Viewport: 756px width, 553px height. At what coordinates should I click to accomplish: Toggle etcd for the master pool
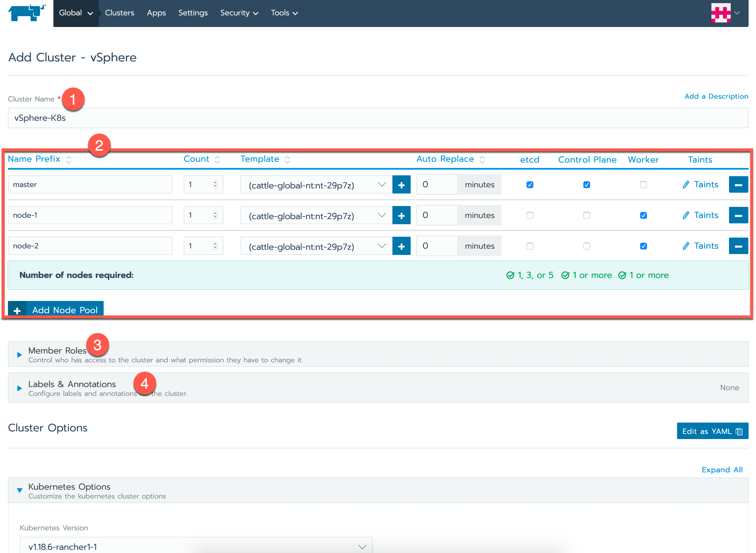click(530, 185)
